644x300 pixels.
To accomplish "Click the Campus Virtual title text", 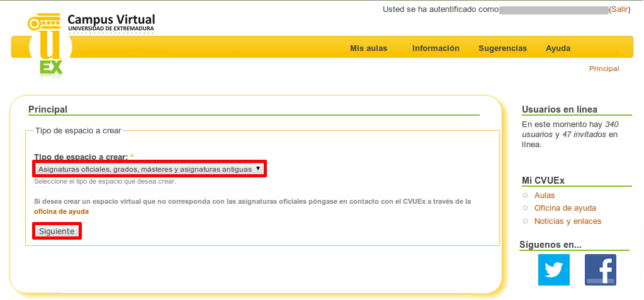I will pyautogui.click(x=111, y=19).
